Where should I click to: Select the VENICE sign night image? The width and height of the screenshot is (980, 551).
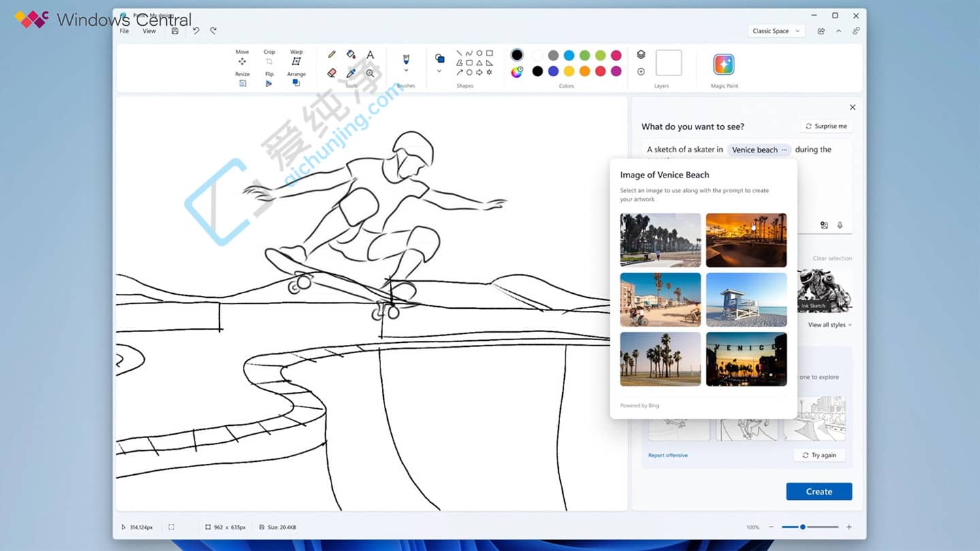point(746,359)
